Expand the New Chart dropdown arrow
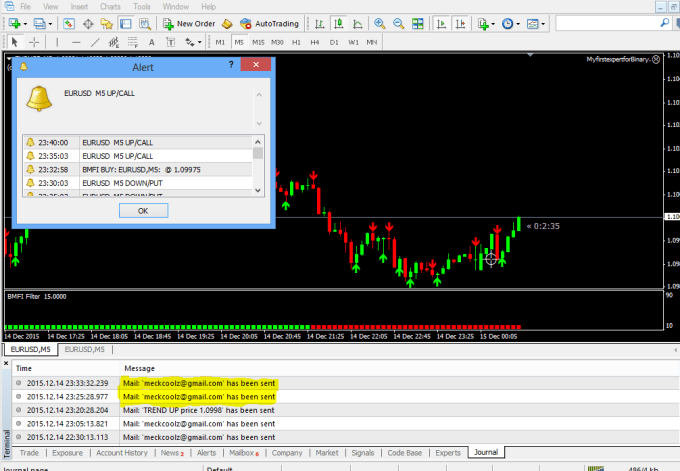The image size is (680, 471). click(25, 24)
